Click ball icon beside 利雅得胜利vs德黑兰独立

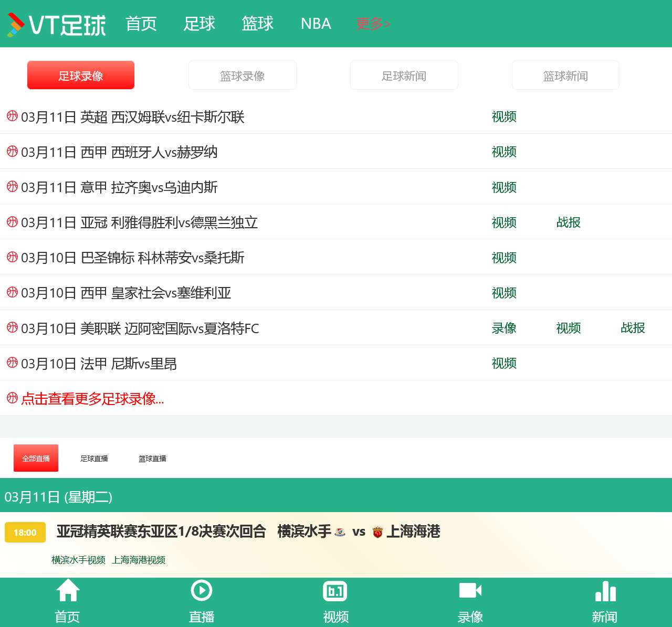[x=12, y=221]
